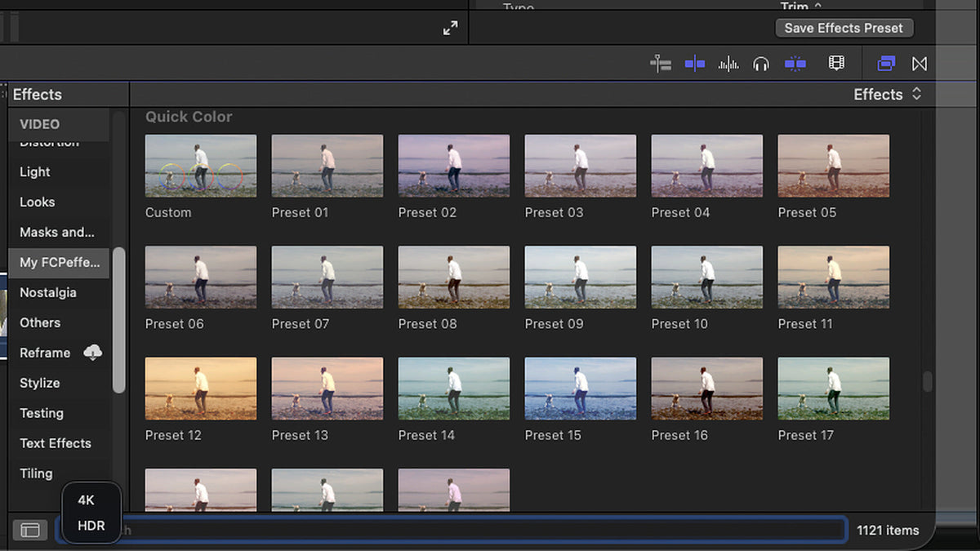The width and height of the screenshot is (980, 551).
Task: Select the Preset 11 thumbnail
Action: click(x=834, y=277)
